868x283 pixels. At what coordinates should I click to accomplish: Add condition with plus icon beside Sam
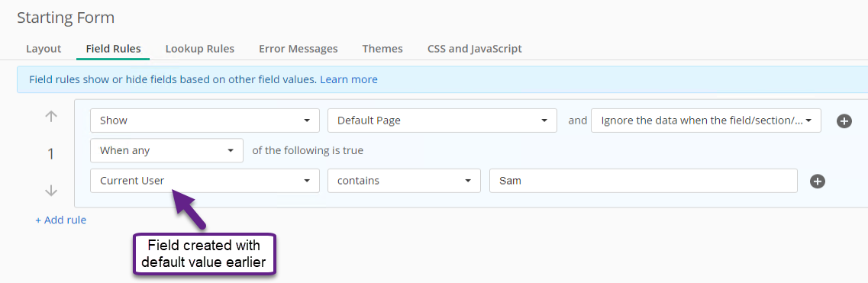(818, 181)
